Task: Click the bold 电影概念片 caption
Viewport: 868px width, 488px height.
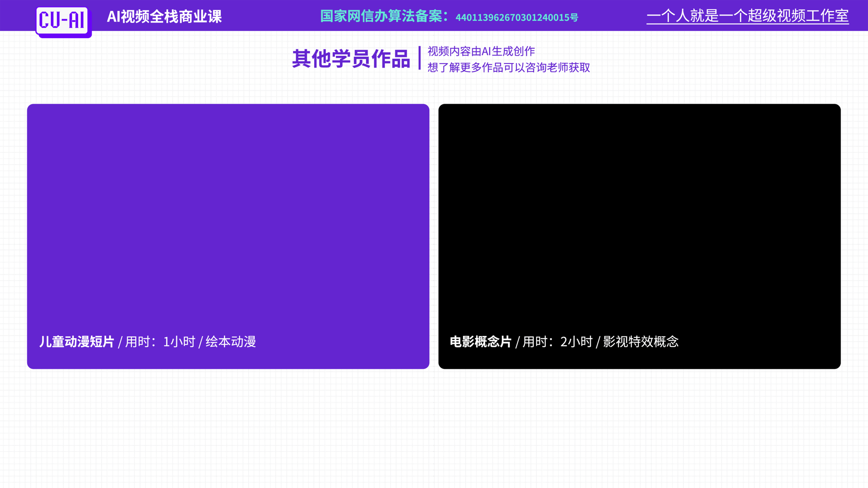Action: click(481, 341)
